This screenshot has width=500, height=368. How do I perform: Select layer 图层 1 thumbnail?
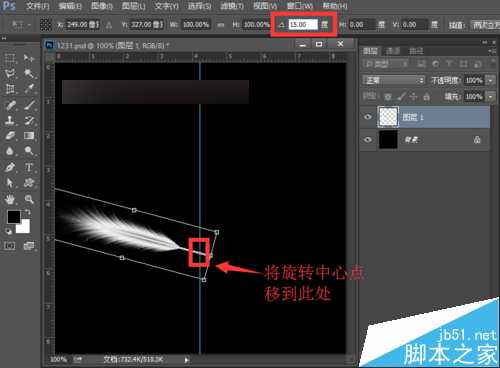point(388,117)
